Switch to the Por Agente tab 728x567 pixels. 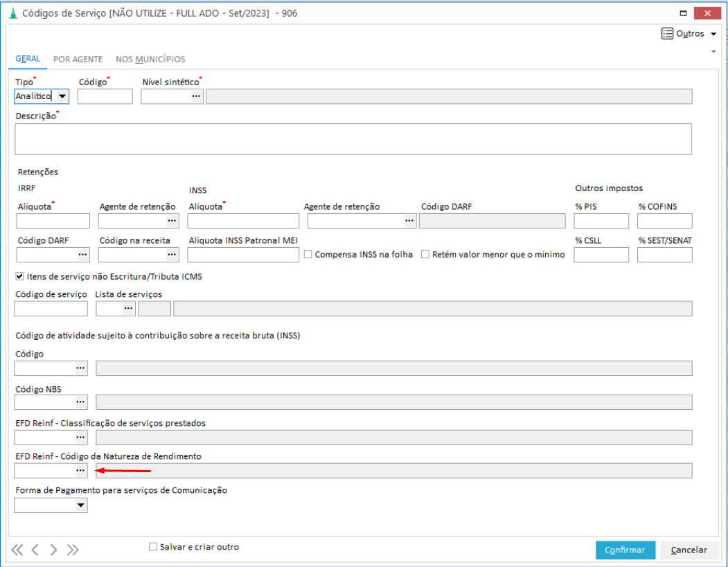click(78, 60)
